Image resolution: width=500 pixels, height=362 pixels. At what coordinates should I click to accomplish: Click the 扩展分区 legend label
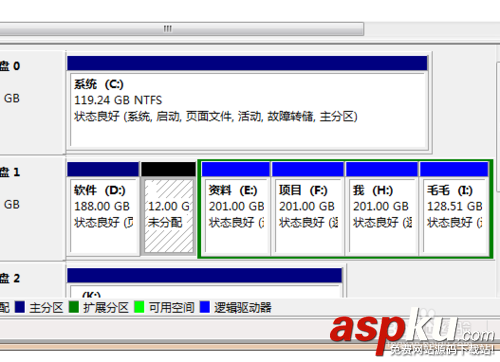(106, 307)
